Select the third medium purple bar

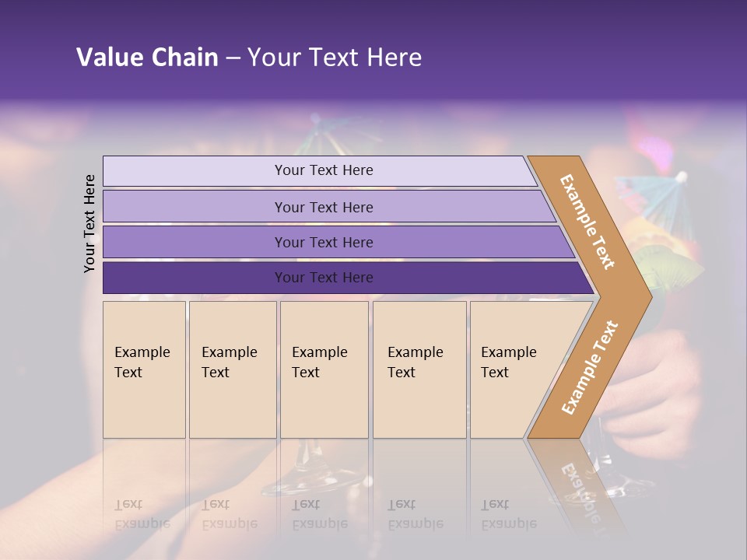coord(324,242)
